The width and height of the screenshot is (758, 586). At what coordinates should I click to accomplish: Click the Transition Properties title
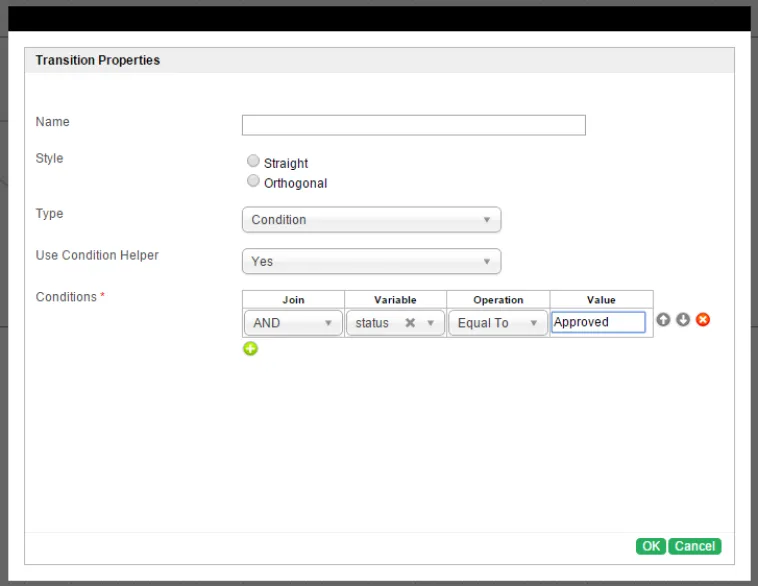(x=98, y=60)
